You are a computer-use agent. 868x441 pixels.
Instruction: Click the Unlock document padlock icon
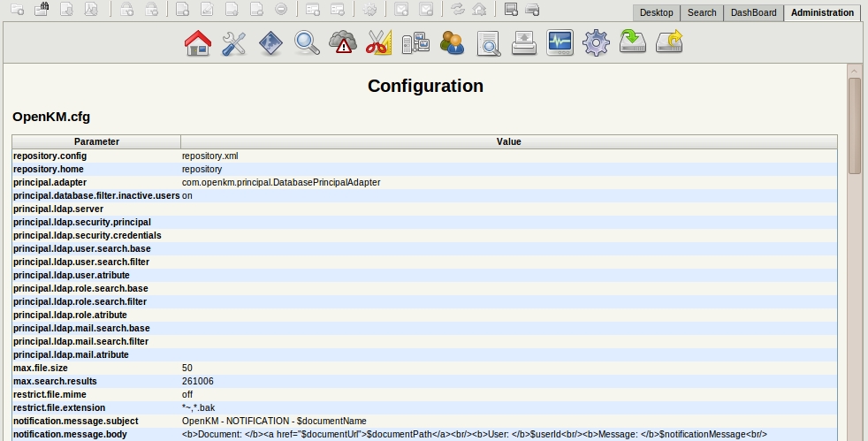(151, 9)
